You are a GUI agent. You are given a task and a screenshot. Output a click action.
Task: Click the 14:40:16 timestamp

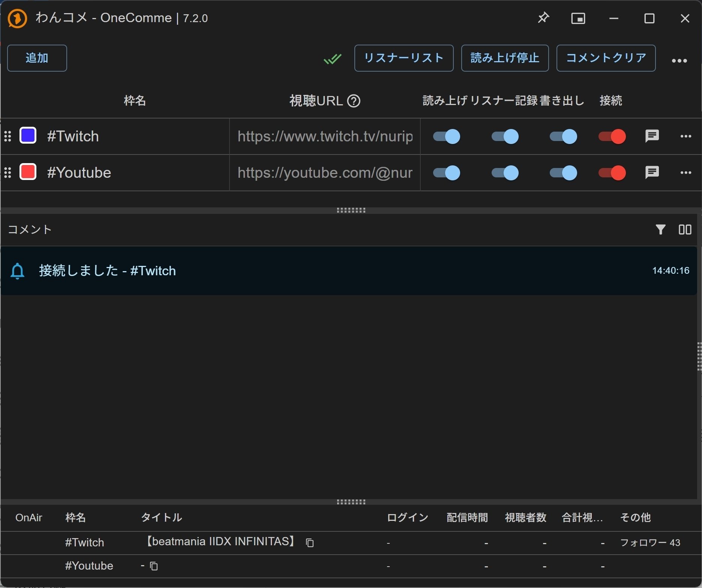tap(670, 271)
